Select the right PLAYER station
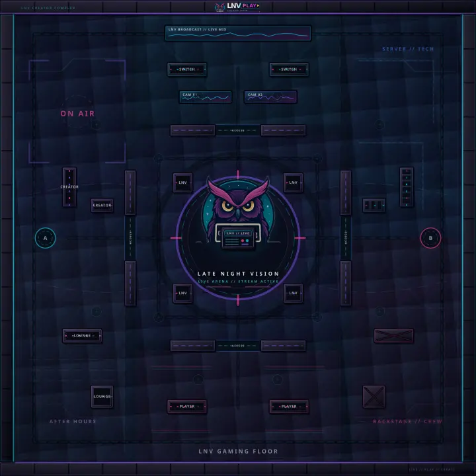The height and width of the screenshot is (476, 476). click(289, 407)
